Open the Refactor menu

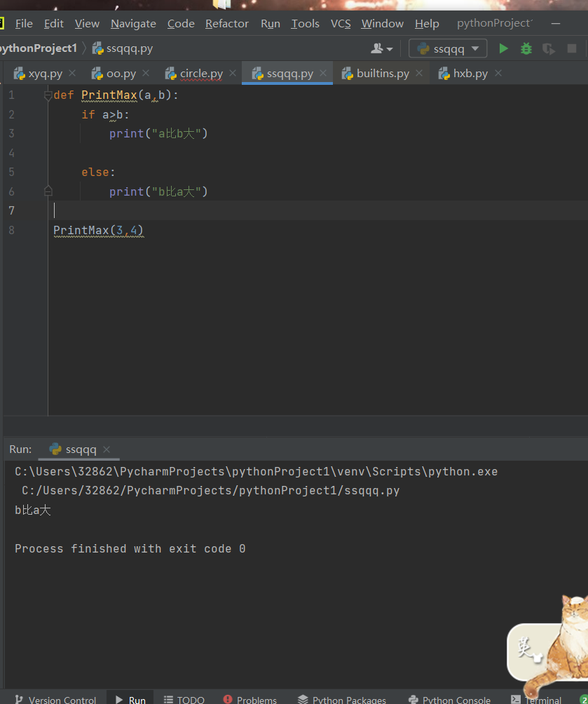(226, 23)
